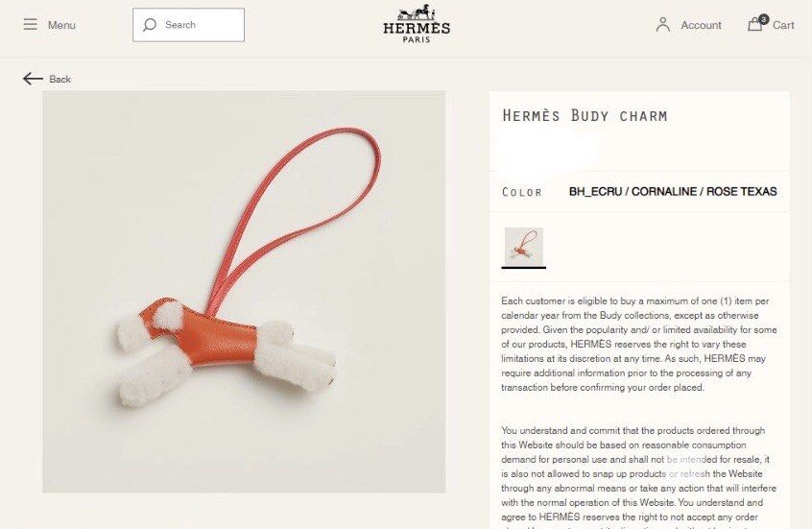Click the Hermès Budy charm title
Image resolution: width=812 pixels, height=529 pixels.
pyautogui.click(x=585, y=115)
